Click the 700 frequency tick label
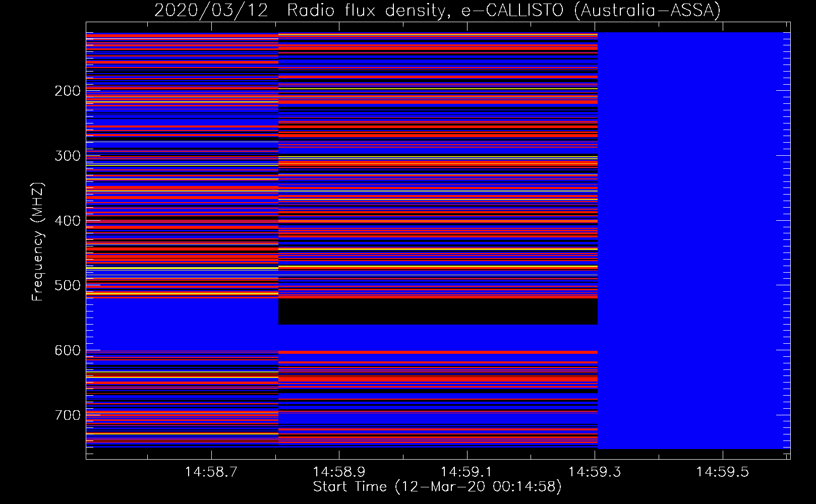Screen dimensions: 816x504 tap(68, 415)
